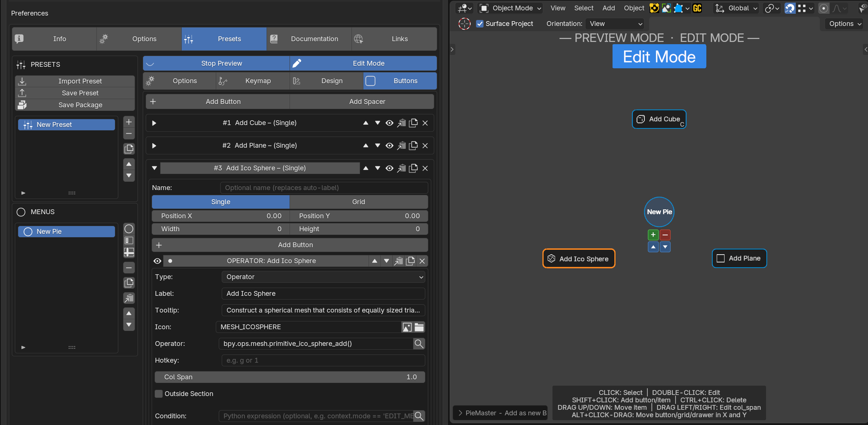
Task: Adjust the Height value field
Action: pyautogui.click(x=359, y=229)
